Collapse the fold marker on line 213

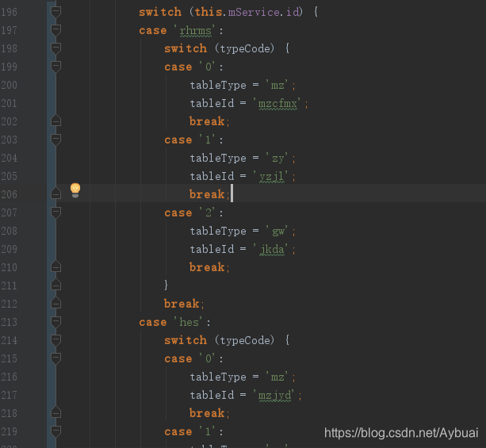click(55, 323)
